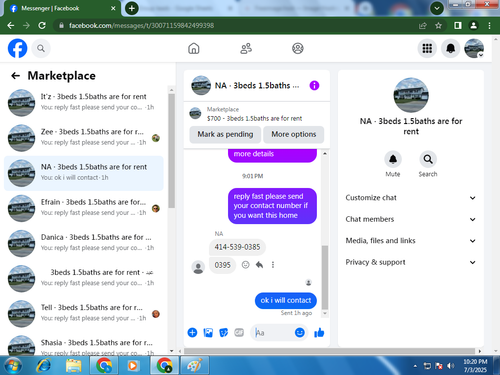Expand the Customize chat section
The image size is (500, 375).
(x=411, y=198)
